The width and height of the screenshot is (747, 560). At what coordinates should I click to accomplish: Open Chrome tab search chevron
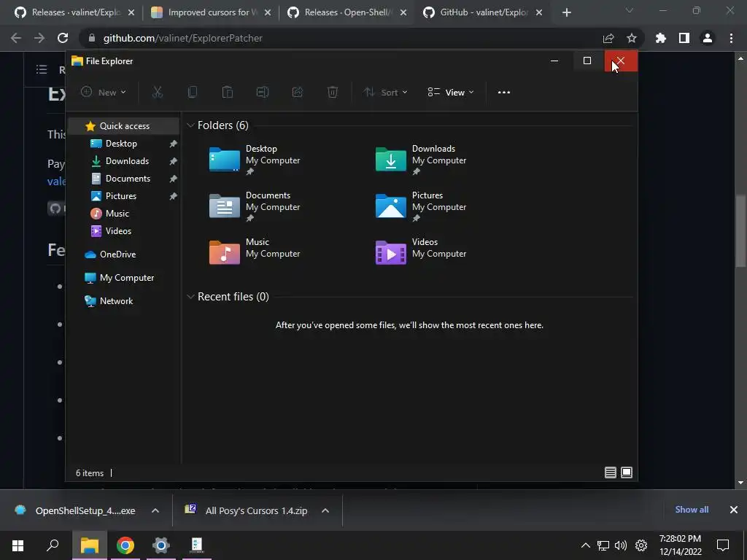pos(630,10)
